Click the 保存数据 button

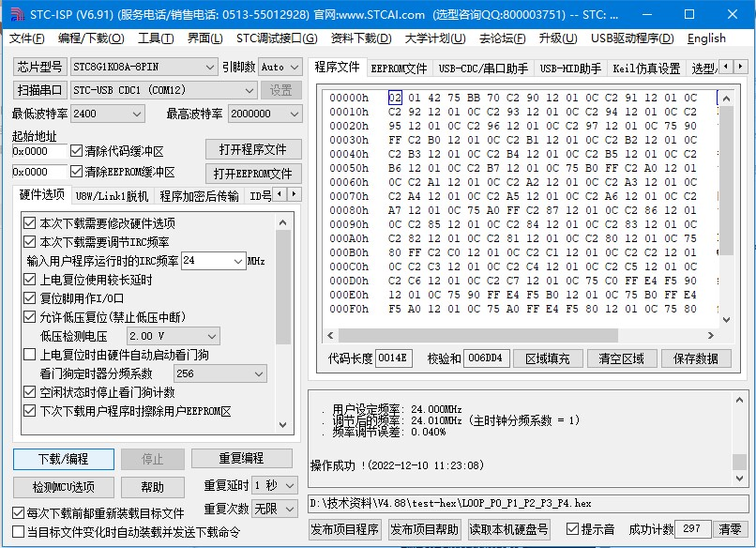tap(696, 358)
